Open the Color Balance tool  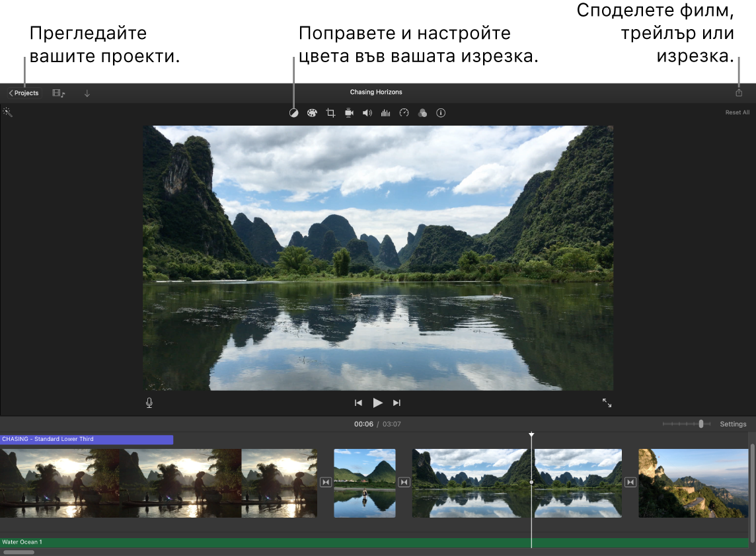294,112
